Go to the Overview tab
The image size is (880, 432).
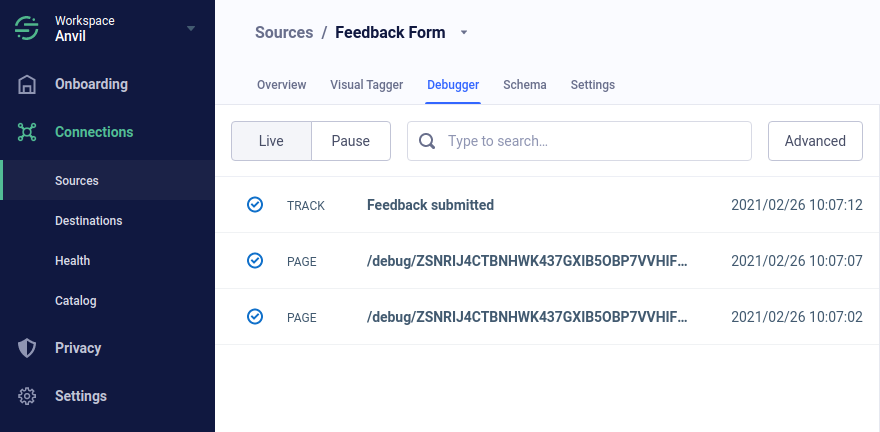point(281,85)
